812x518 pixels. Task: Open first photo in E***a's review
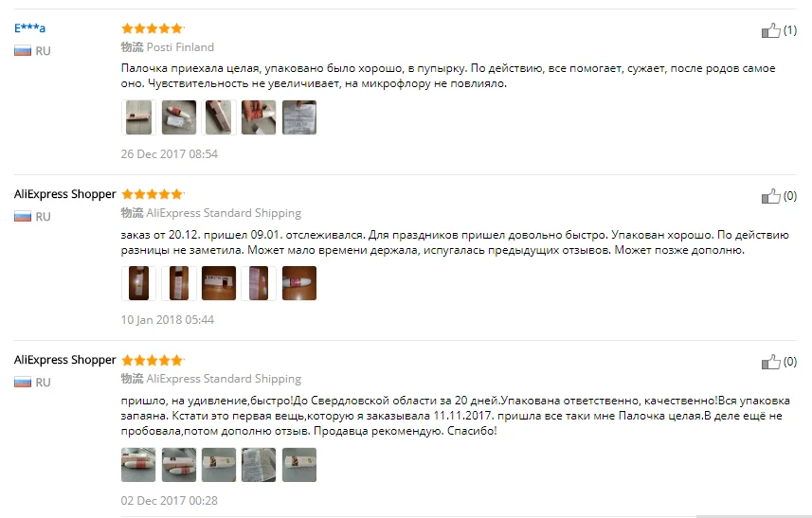point(138,117)
